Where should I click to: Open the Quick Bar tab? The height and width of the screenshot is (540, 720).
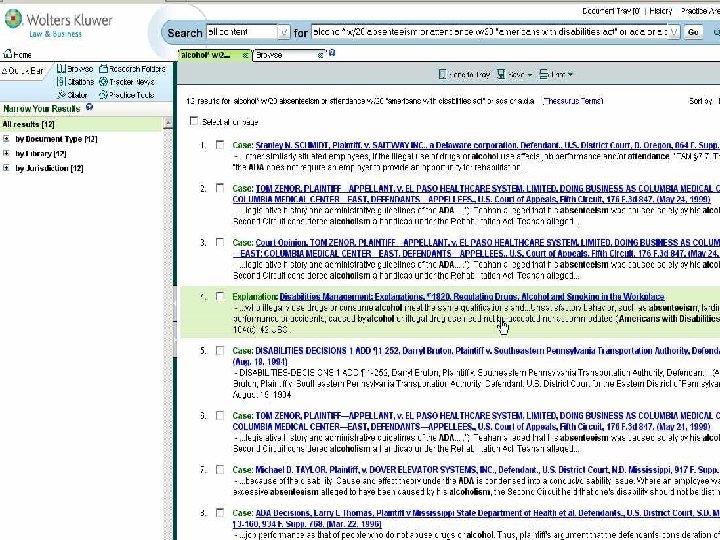click(x=23, y=71)
